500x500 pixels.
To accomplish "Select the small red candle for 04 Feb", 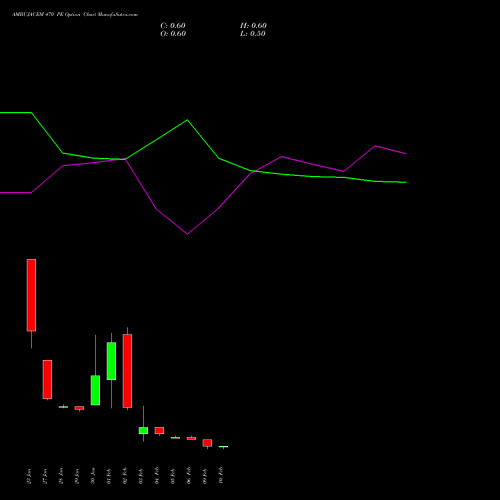I will click(159, 430).
